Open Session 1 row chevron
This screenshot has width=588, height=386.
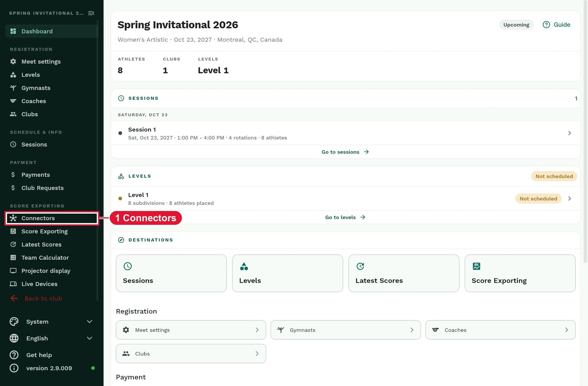[570, 133]
